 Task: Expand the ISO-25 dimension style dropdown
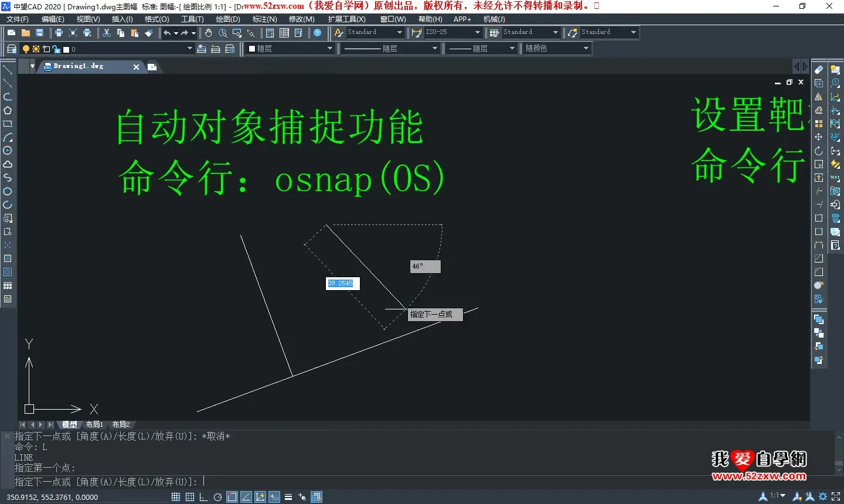point(477,32)
